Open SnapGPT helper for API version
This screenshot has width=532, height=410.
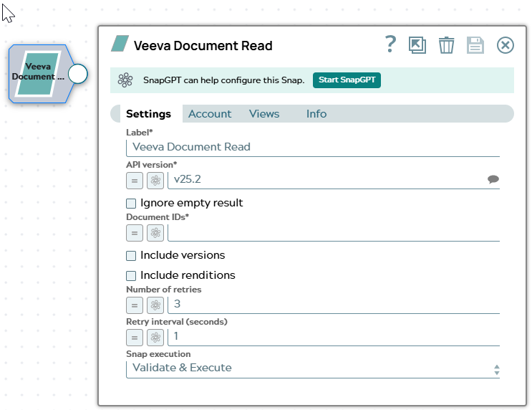pyautogui.click(x=155, y=181)
